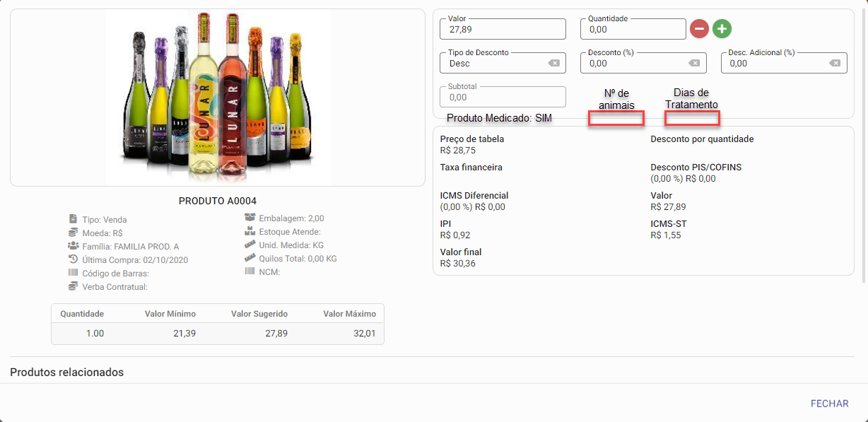
Task: Click the Código de Barras barcode icon
Action: [x=73, y=273]
